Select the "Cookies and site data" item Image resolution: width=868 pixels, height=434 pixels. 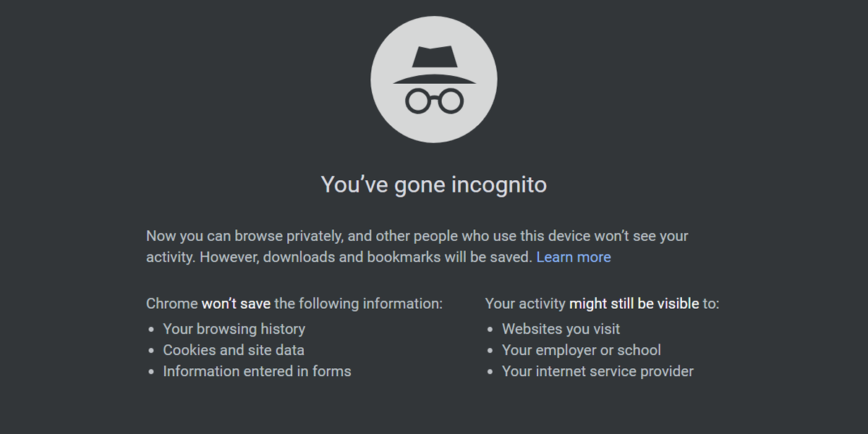[234, 350]
